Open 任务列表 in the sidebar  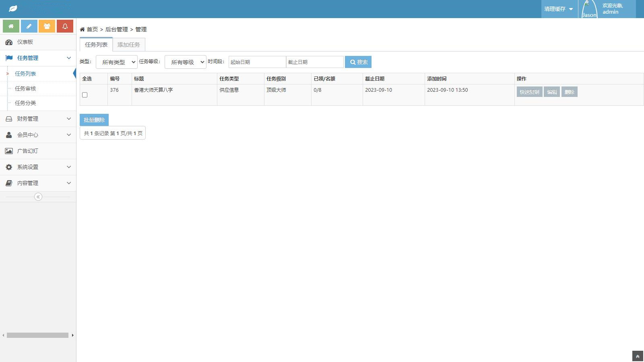[25, 74]
